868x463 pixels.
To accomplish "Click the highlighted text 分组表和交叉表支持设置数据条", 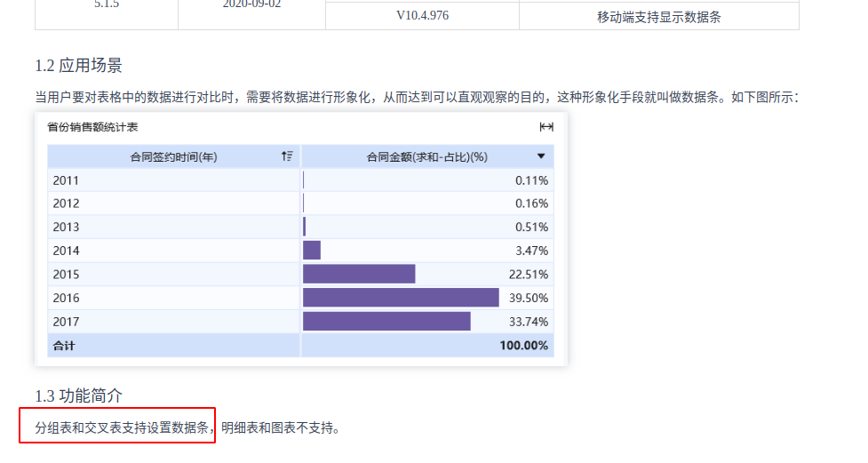I will pos(122,427).
